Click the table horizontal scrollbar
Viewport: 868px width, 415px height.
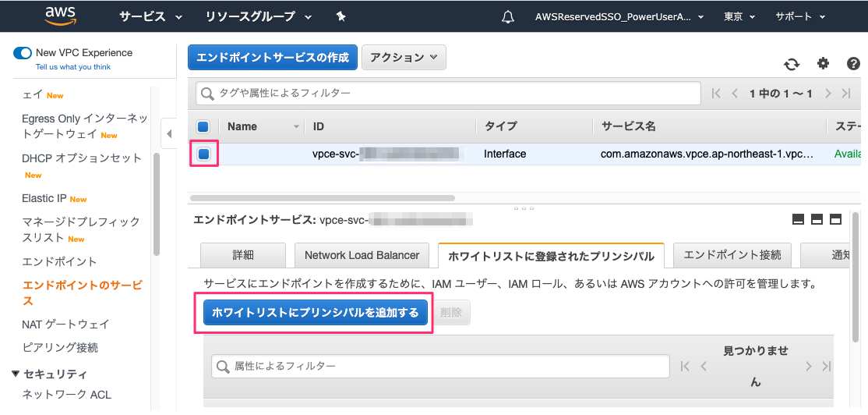click(x=322, y=197)
